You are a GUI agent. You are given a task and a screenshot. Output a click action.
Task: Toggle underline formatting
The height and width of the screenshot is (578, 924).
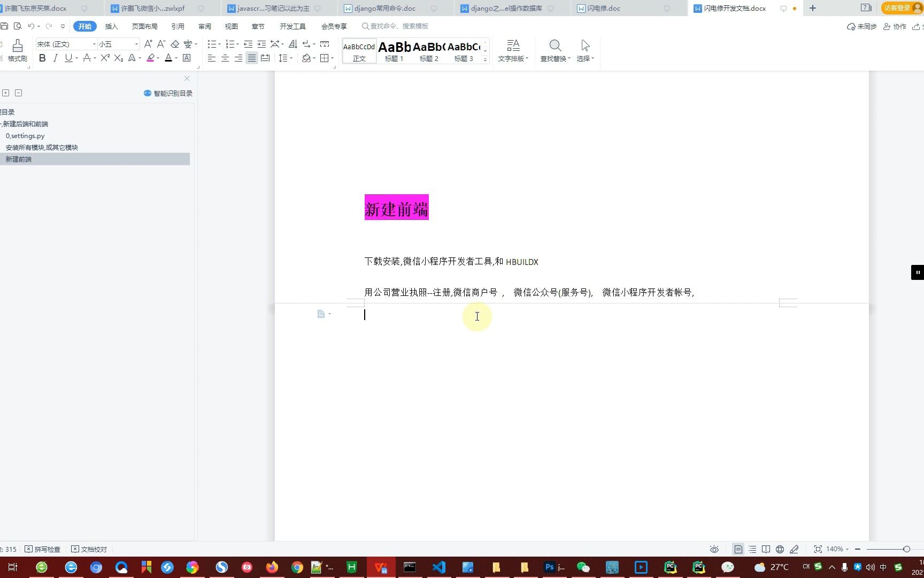click(68, 58)
